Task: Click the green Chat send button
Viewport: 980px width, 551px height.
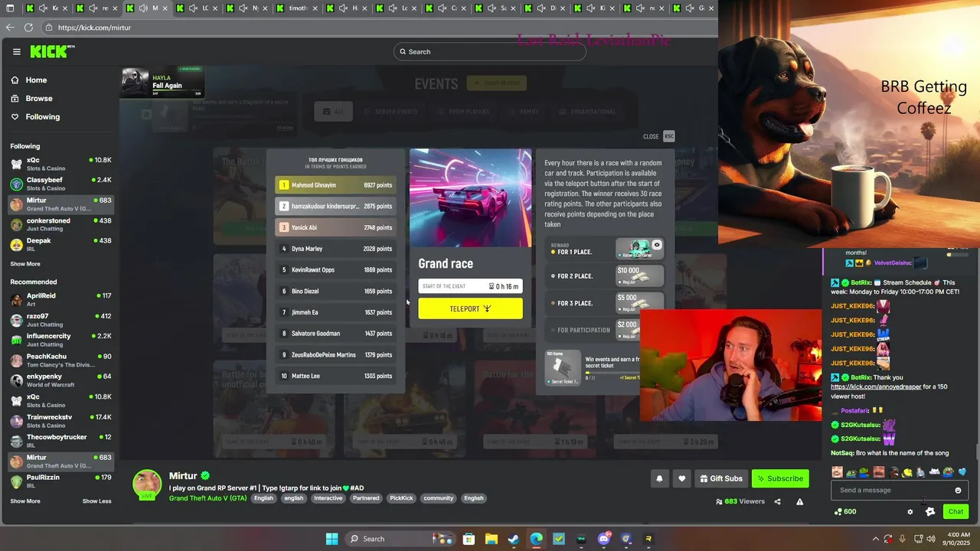Action: point(955,512)
